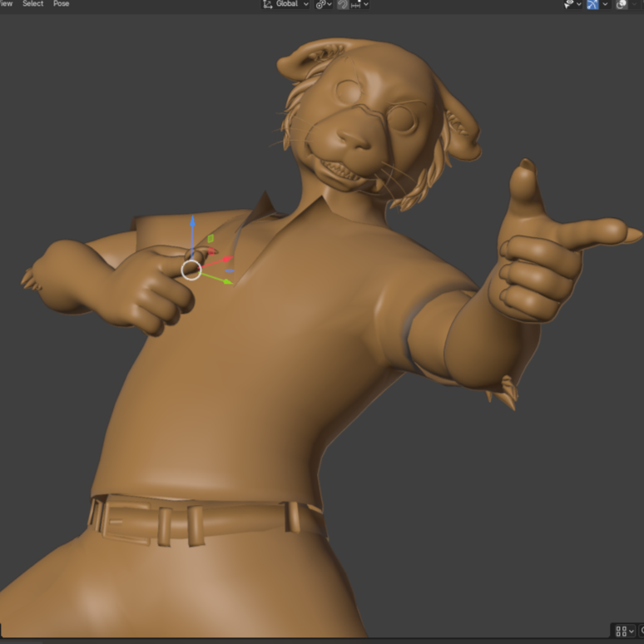This screenshot has height=644, width=644.
Task: Click the white circle gizmo center handle
Action: pos(191,270)
